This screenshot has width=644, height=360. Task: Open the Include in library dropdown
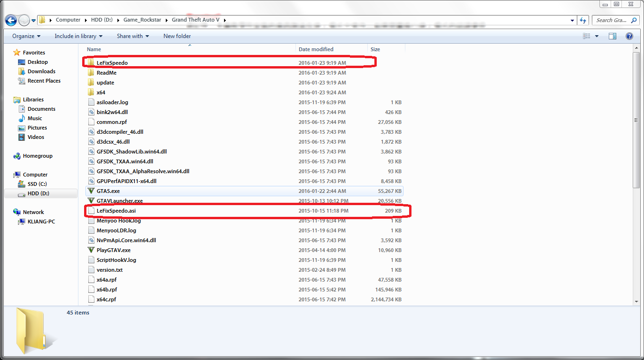[x=78, y=36]
